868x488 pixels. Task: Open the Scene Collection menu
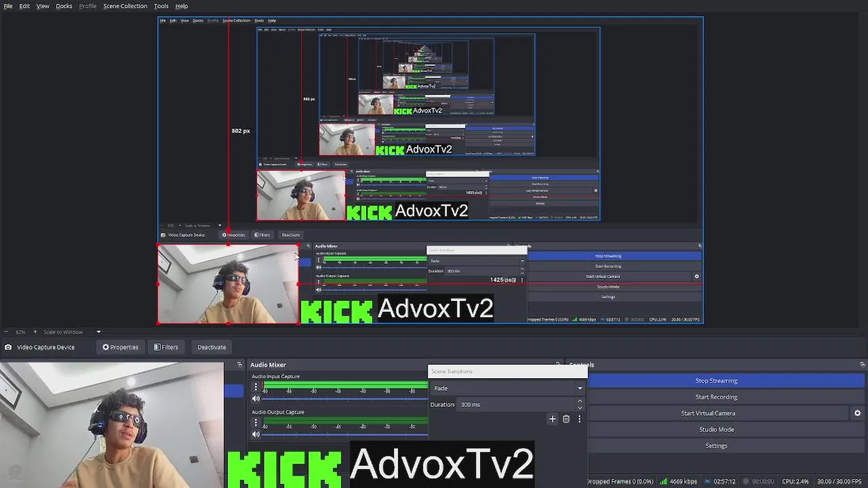tap(125, 6)
